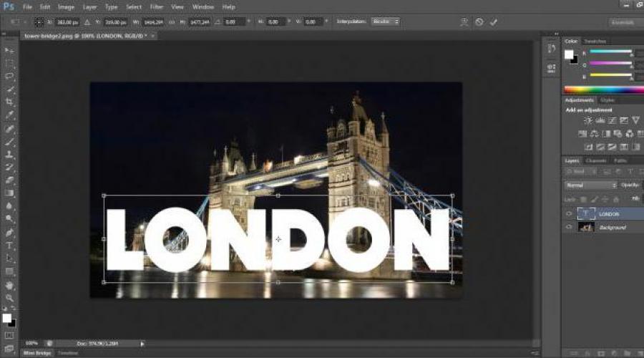Open the Mini Bridge panel tab
644x358 pixels.
pyautogui.click(x=37, y=353)
